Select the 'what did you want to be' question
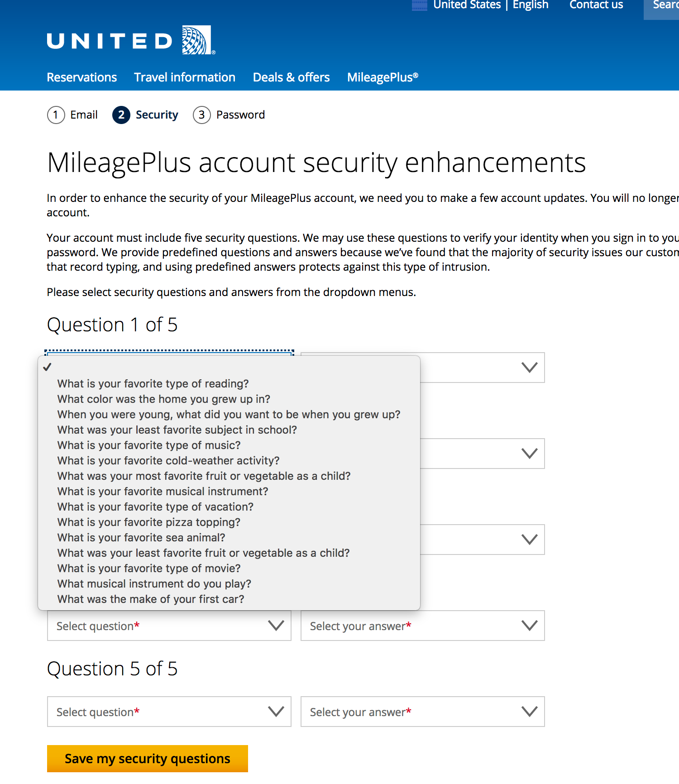 [x=229, y=415]
